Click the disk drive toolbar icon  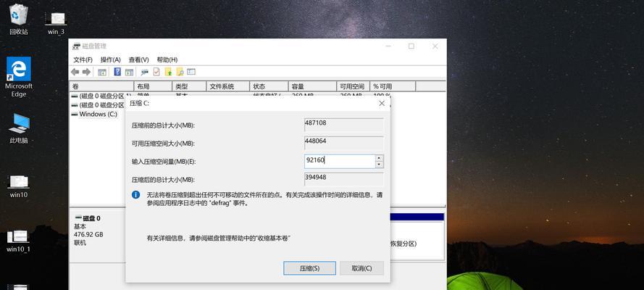[x=144, y=72]
